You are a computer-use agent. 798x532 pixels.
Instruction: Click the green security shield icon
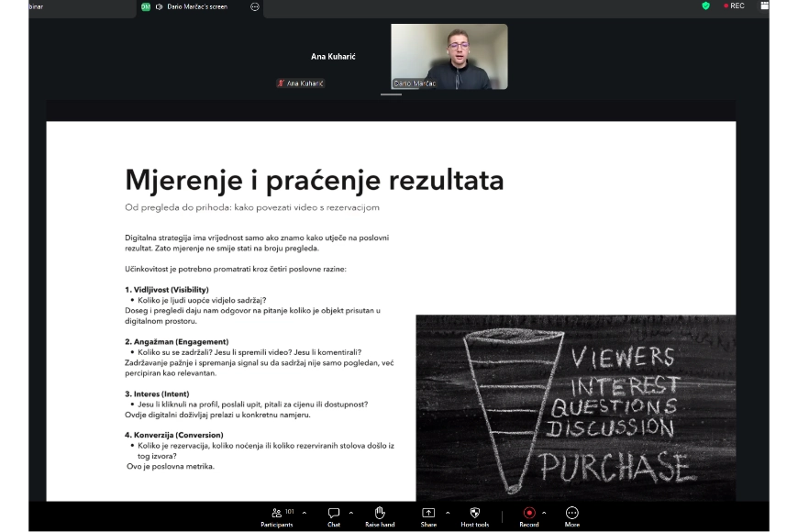tap(705, 6)
